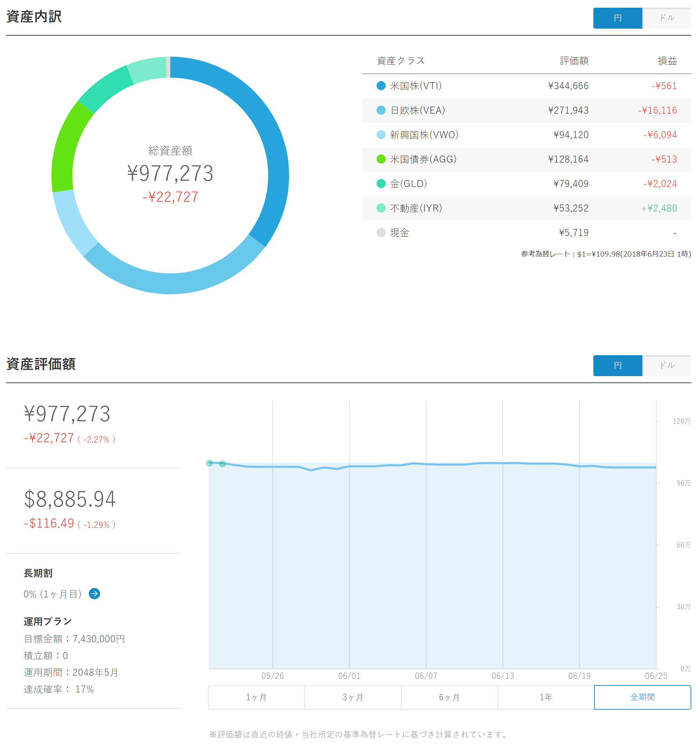
Task: Switch the chart to 3ヶ月
Action: click(x=353, y=697)
